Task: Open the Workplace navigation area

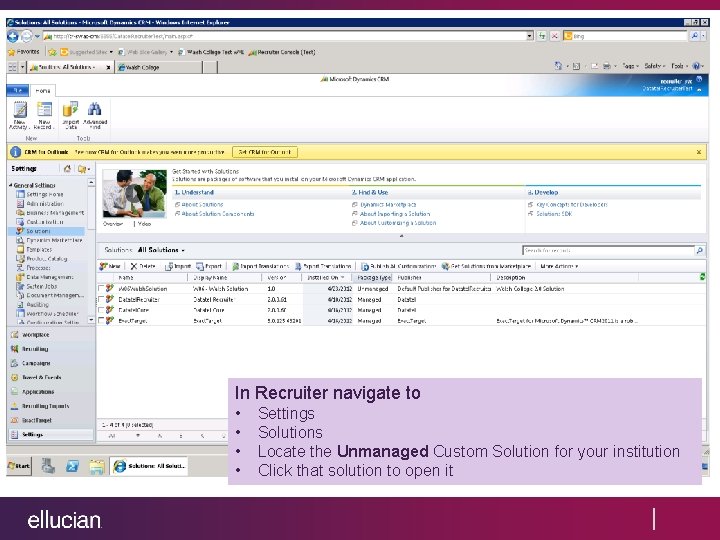Action: point(51,335)
